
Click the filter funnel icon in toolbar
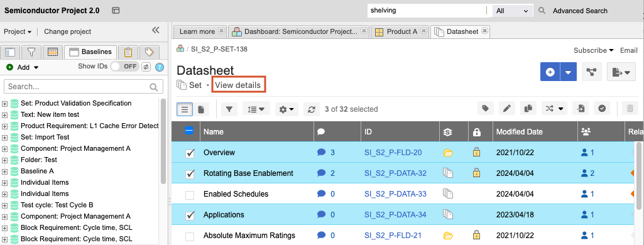click(x=229, y=109)
